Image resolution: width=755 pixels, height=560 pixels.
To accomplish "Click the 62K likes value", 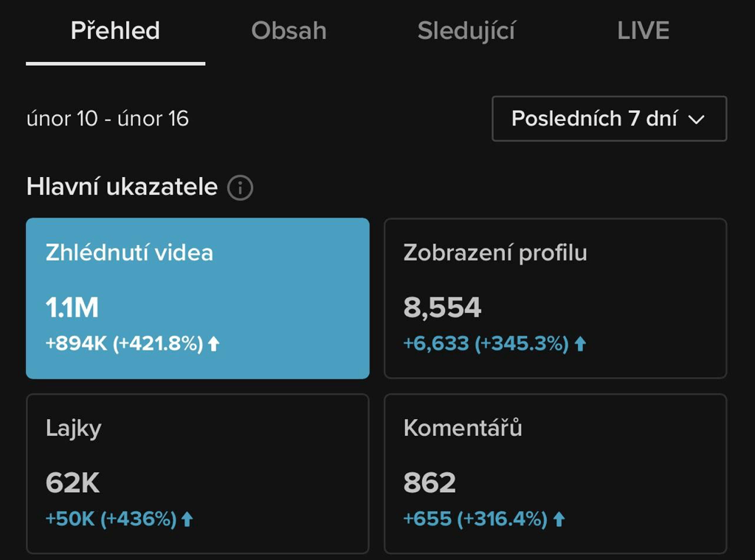I will (x=73, y=483).
